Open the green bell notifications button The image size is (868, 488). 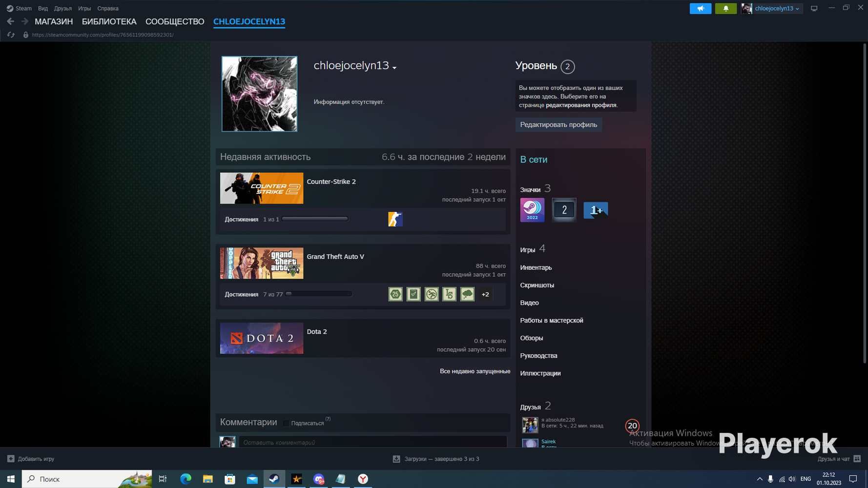pos(726,8)
